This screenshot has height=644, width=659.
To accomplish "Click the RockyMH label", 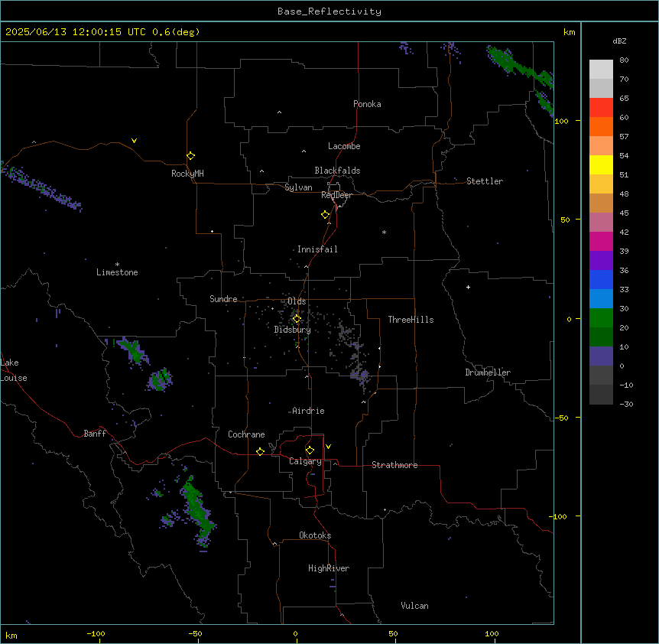I will coord(187,174).
